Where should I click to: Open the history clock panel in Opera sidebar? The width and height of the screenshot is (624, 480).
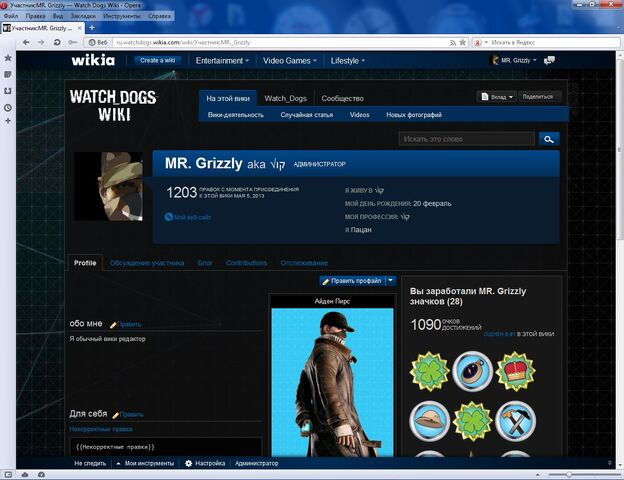tap(8, 108)
